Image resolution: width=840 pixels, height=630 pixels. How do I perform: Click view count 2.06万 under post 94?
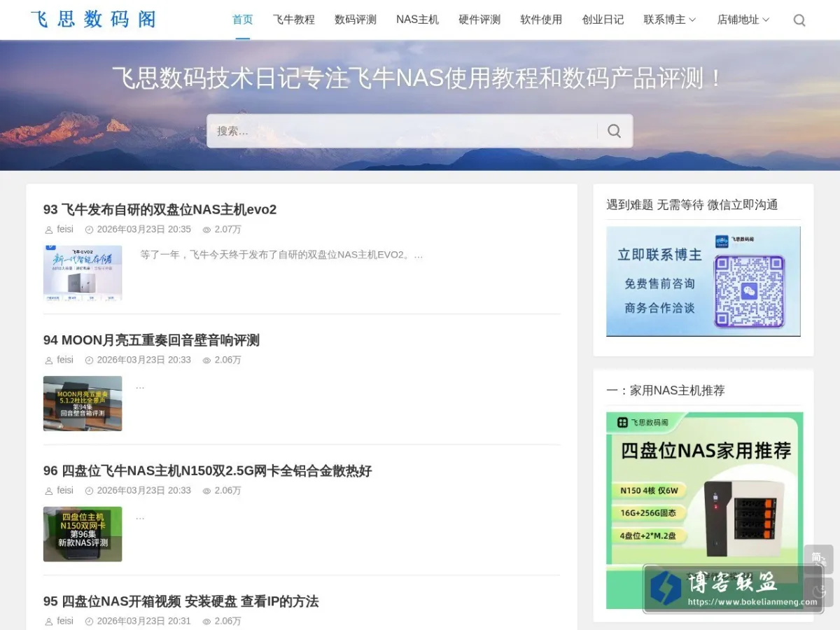(227, 360)
